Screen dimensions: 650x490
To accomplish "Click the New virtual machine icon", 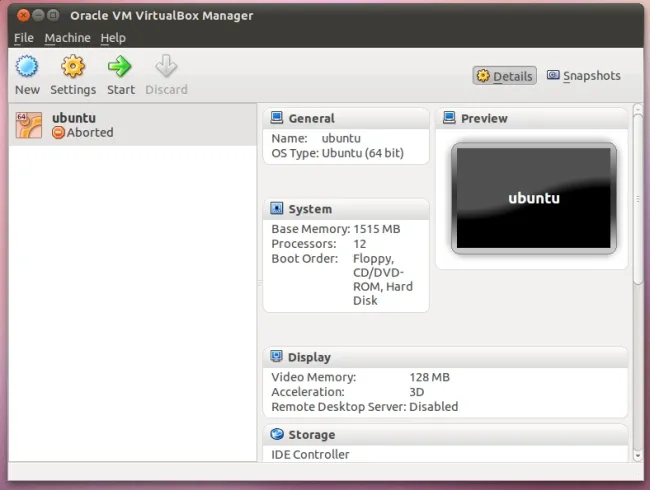I will coord(27,67).
